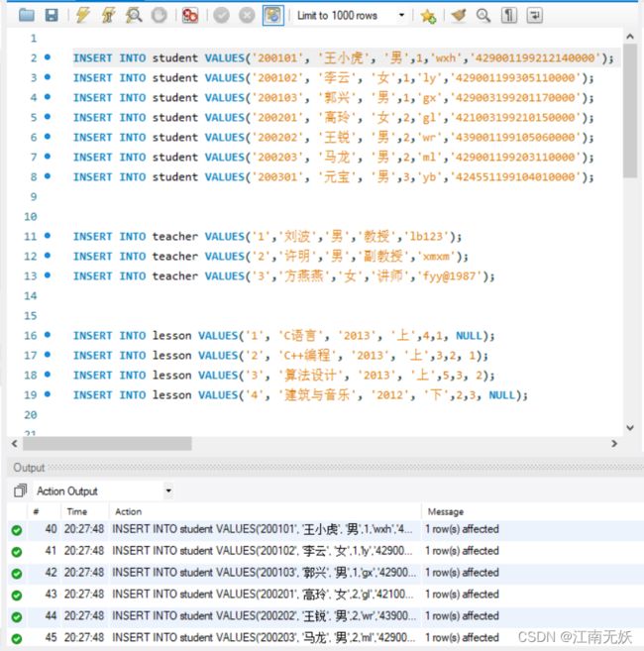Screen dimensions: 644x651
Task: Click the 'fyy@1987' string on line 13
Action: tap(452, 275)
